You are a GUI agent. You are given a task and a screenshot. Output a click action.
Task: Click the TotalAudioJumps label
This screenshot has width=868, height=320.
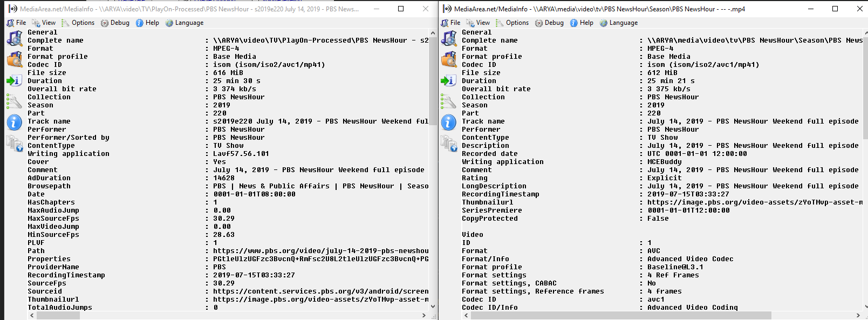click(60, 308)
